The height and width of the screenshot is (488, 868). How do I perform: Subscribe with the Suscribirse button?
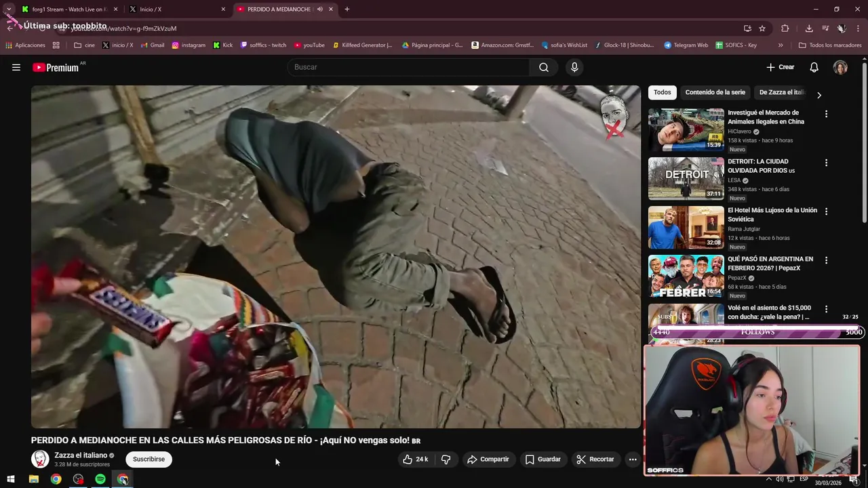149,459
